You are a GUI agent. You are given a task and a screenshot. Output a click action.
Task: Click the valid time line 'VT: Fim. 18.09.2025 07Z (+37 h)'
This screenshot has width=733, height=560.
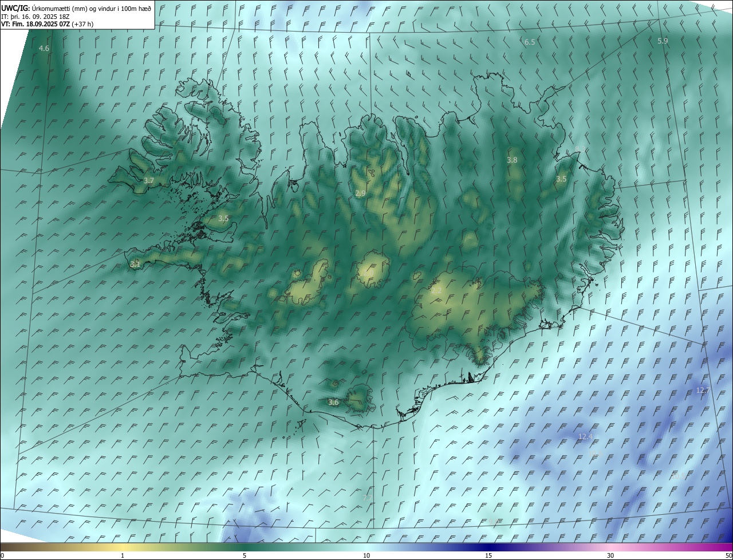47,24
